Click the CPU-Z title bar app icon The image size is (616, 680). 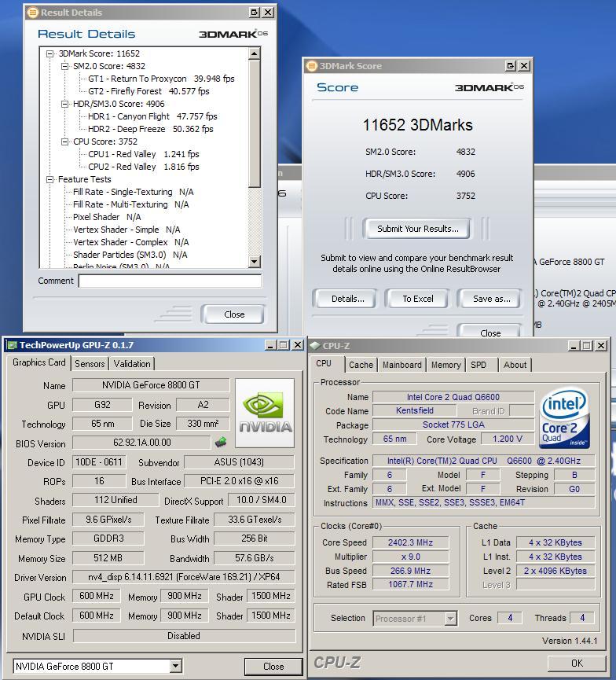coord(315,346)
